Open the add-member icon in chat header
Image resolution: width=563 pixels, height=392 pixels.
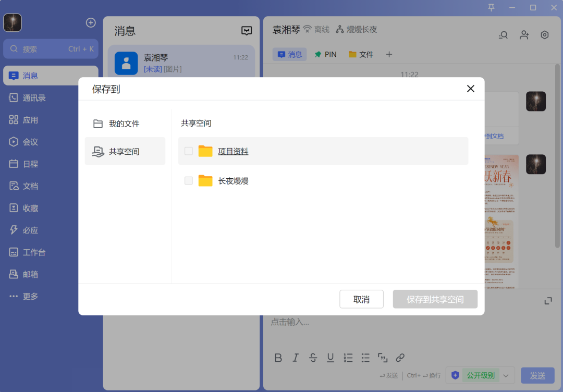[x=524, y=34]
